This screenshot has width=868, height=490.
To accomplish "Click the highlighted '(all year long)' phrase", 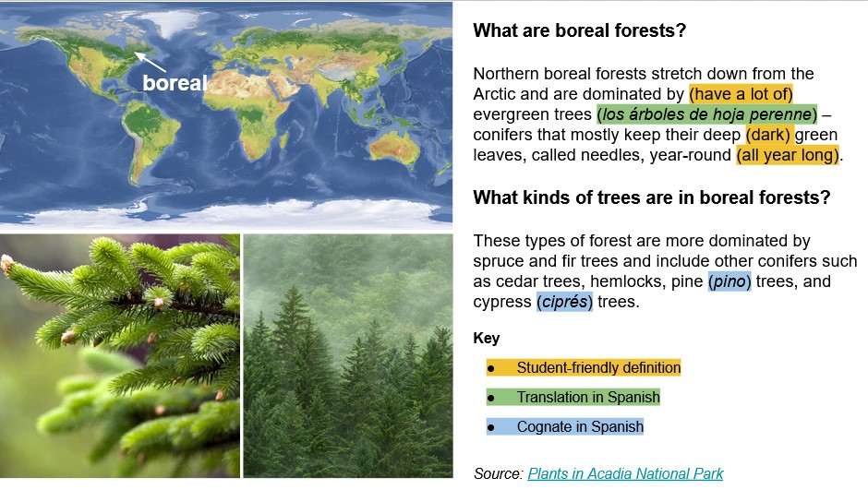I will pos(788,155).
